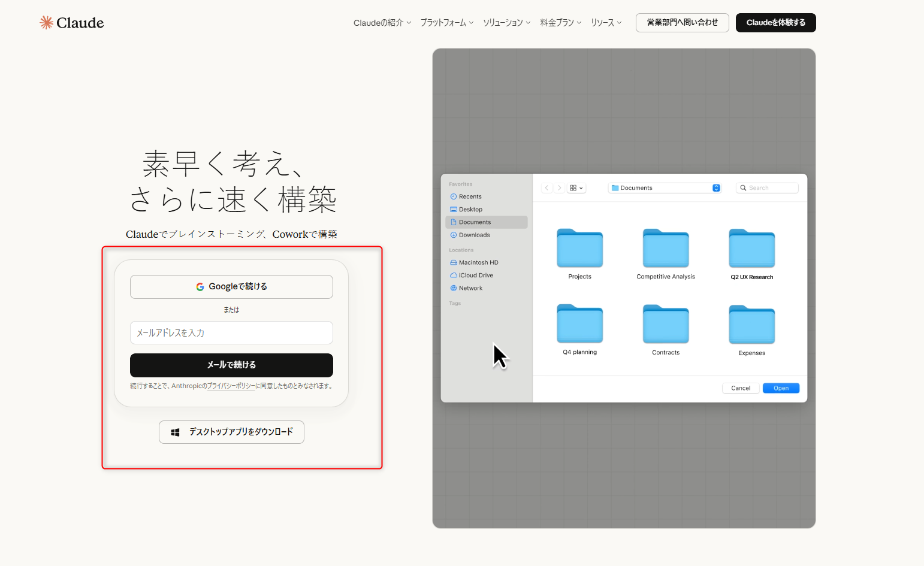Select the Q4 planning folder
The width and height of the screenshot is (924, 566).
pos(579,325)
